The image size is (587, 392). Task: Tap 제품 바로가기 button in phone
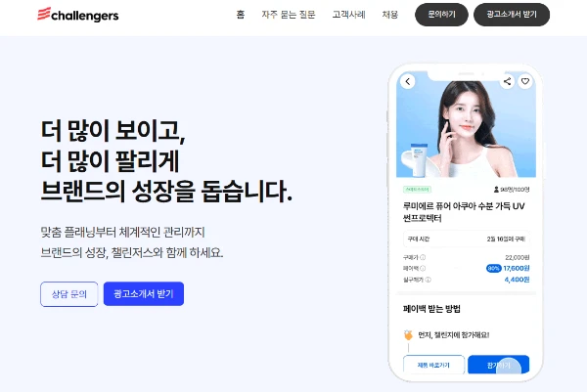[433, 365]
